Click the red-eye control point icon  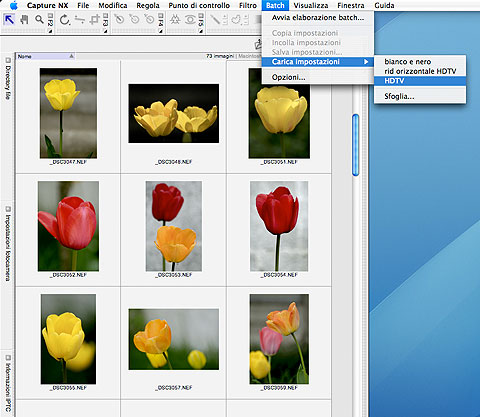tap(190, 20)
